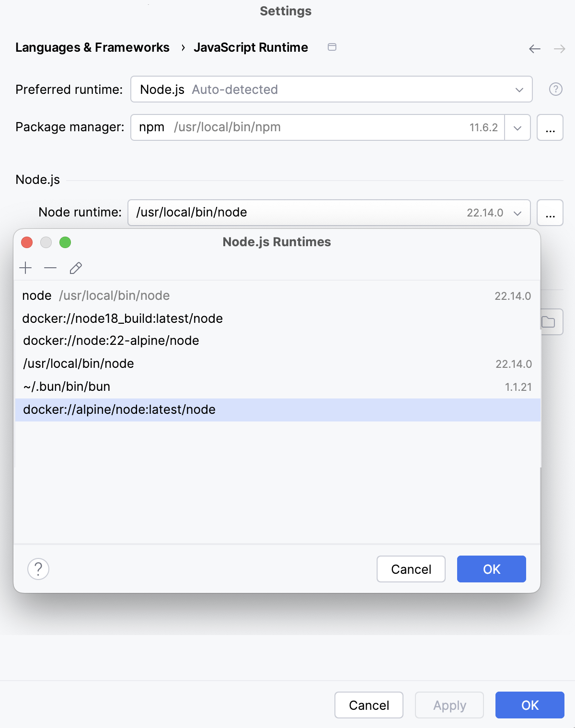
Task: Open the Node runtime dropdown
Action: click(x=517, y=213)
